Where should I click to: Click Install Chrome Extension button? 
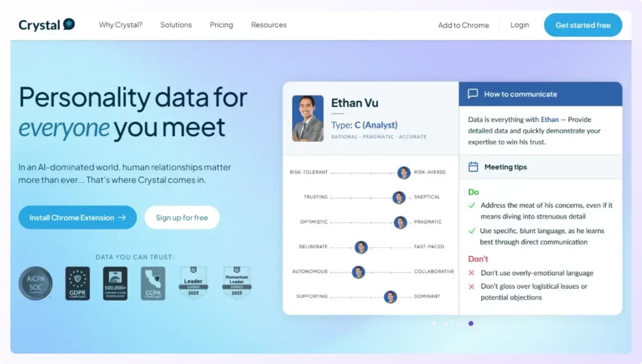[77, 217]
